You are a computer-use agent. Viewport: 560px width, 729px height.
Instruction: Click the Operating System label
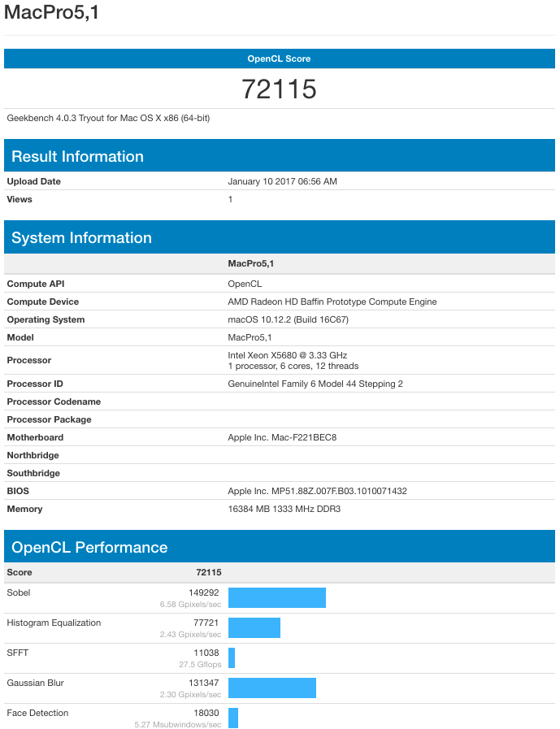point(46,319)
